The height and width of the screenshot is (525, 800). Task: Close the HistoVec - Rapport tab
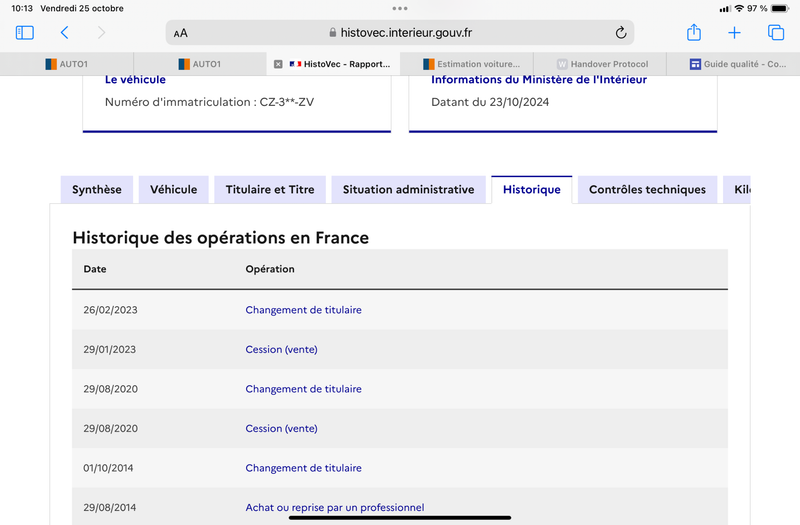pyautogui.click(x=278, y=64)
